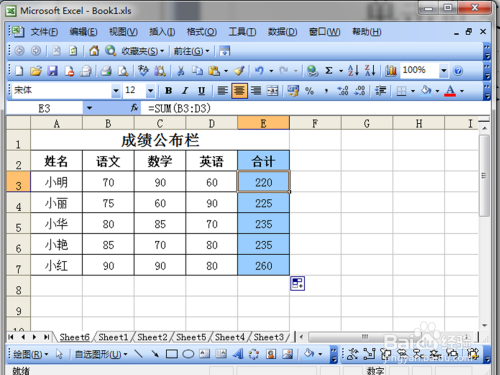Apply percent style format
500x375 pixels.
tap(310, 91)
